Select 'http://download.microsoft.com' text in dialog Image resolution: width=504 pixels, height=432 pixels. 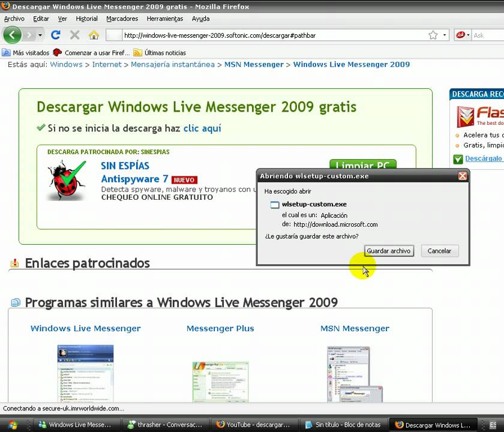(335, 224)
